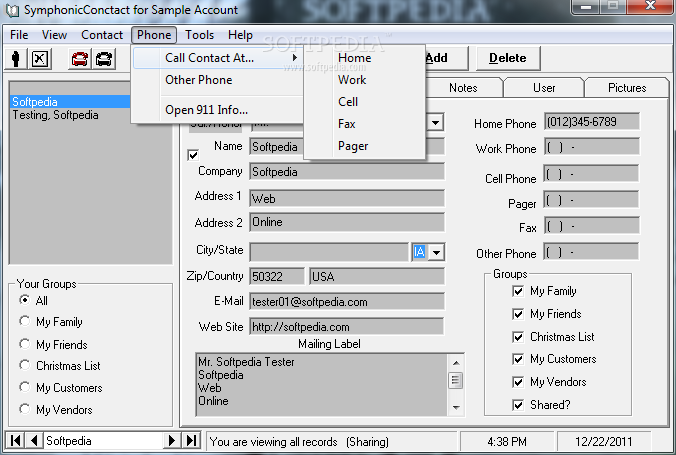Close the open Phone menu
Viewport: 676px width, 455px height.
click(x=154, y=35)
